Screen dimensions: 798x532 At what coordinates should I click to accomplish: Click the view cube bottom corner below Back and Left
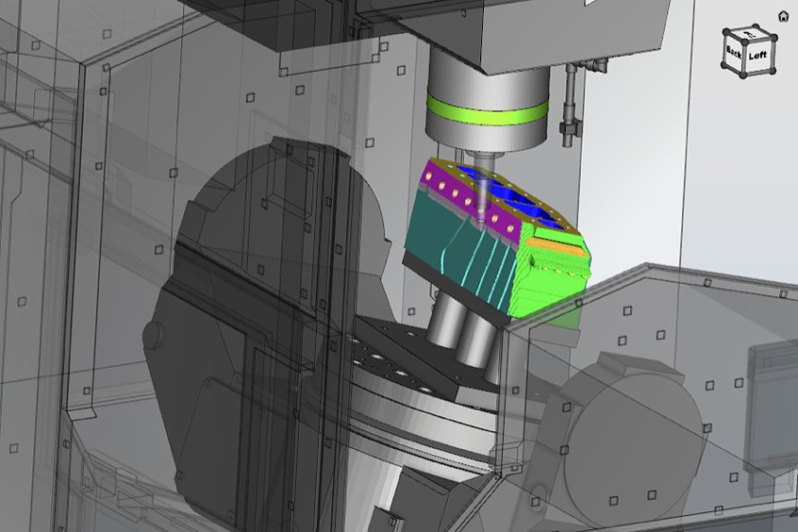[745, 74]
